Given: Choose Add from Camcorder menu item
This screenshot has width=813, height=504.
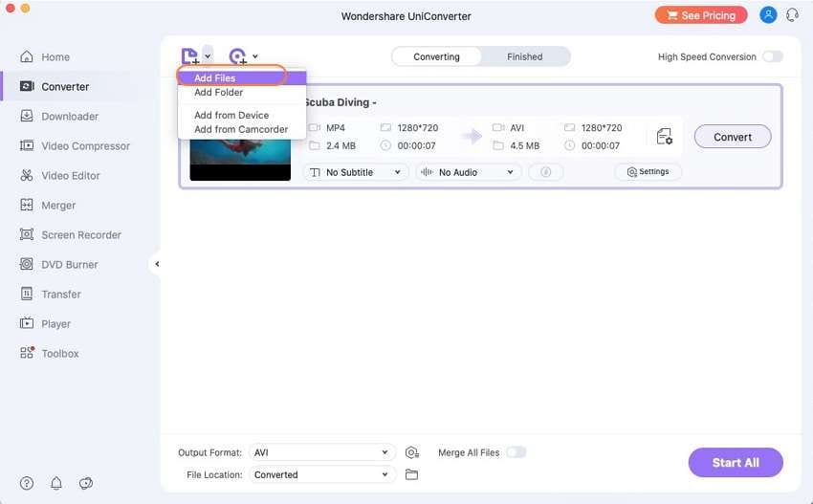Looking at the screenshot, I should tap(242, 129).
